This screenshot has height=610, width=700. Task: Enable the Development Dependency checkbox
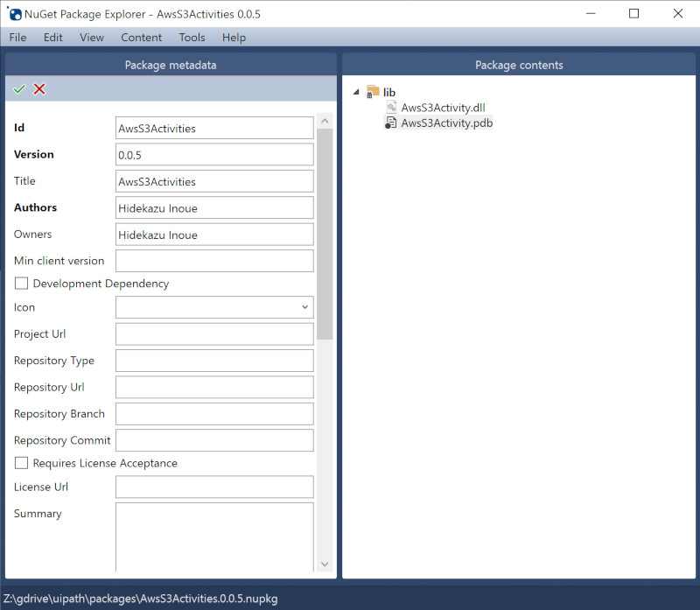[22, 284]
